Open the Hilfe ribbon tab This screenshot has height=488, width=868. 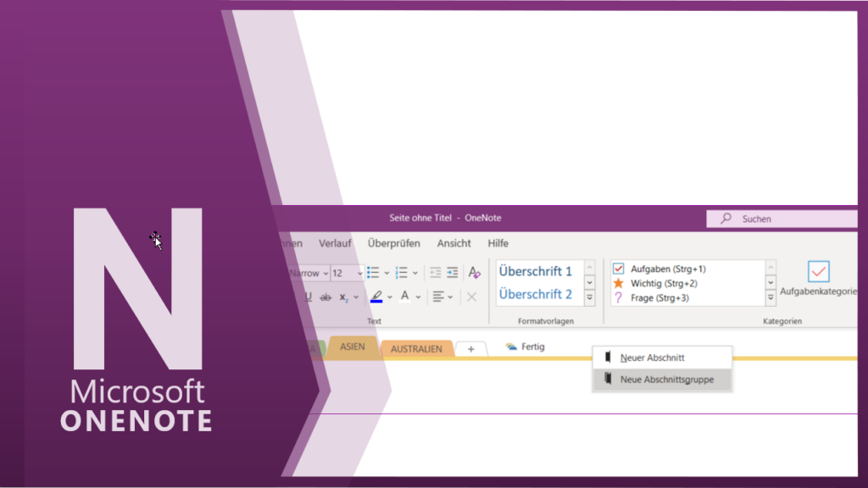(498, 243)
